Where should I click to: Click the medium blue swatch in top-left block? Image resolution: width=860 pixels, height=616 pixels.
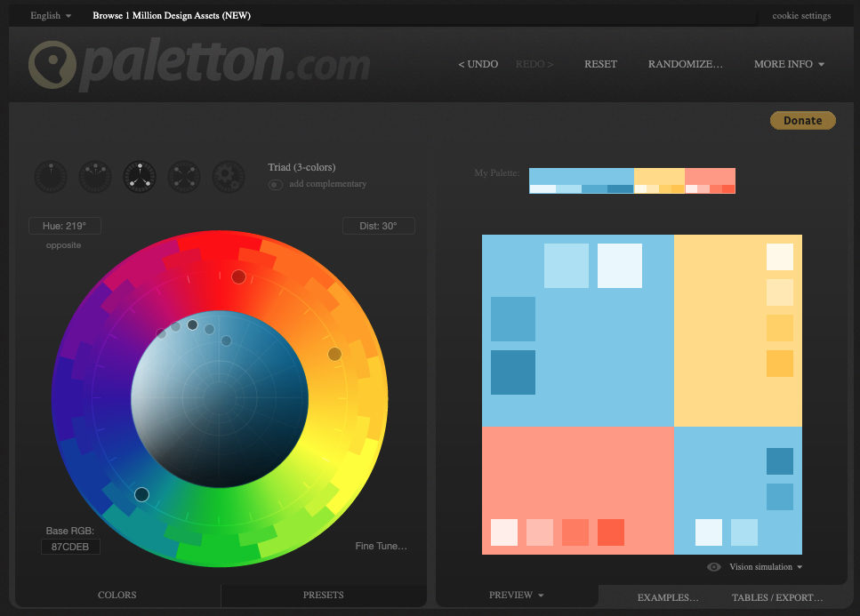(513, 319)
